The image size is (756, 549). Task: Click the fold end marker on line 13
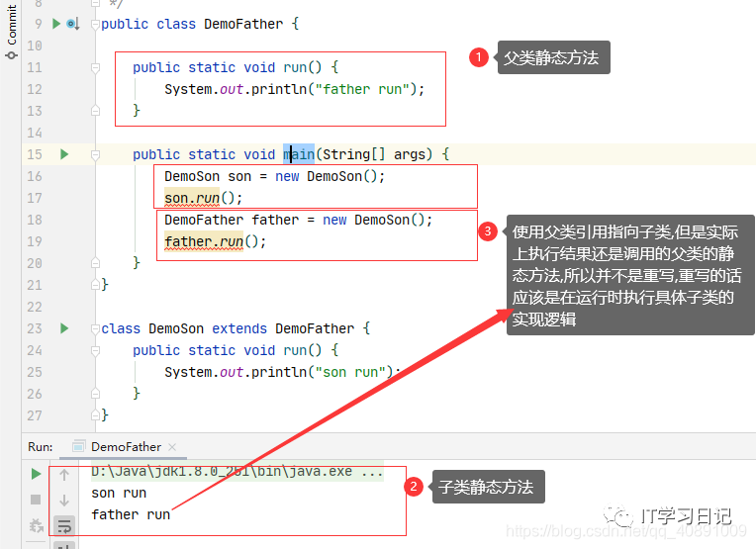[95, 111]
